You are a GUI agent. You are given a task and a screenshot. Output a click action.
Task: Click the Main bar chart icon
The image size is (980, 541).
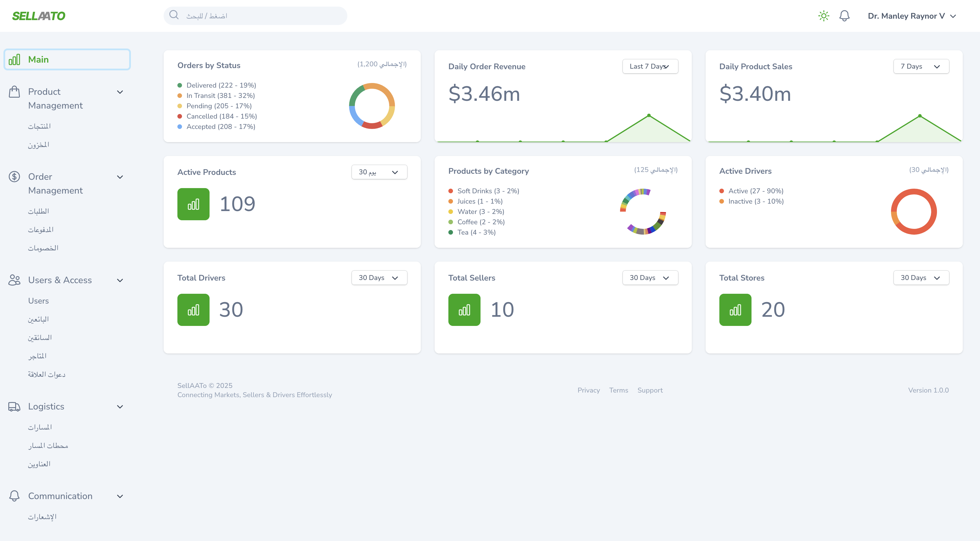[x=14, y=60]
